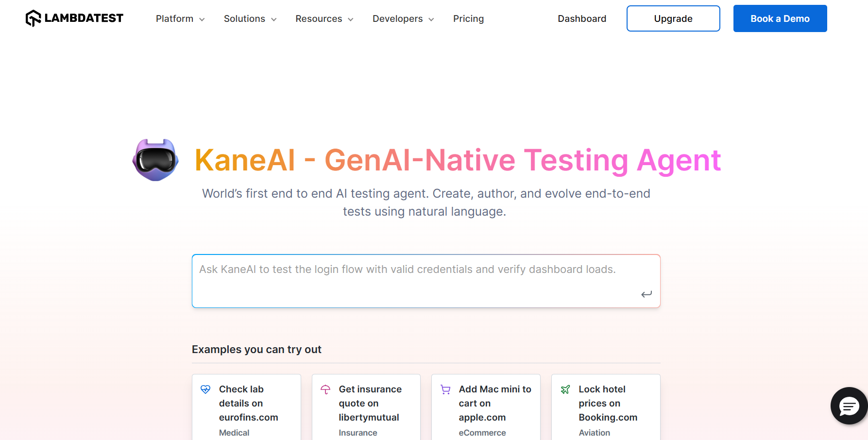Screen dimensions: 868x440
Task: Open the Dashboard link
Action: (x=582, y=19)
